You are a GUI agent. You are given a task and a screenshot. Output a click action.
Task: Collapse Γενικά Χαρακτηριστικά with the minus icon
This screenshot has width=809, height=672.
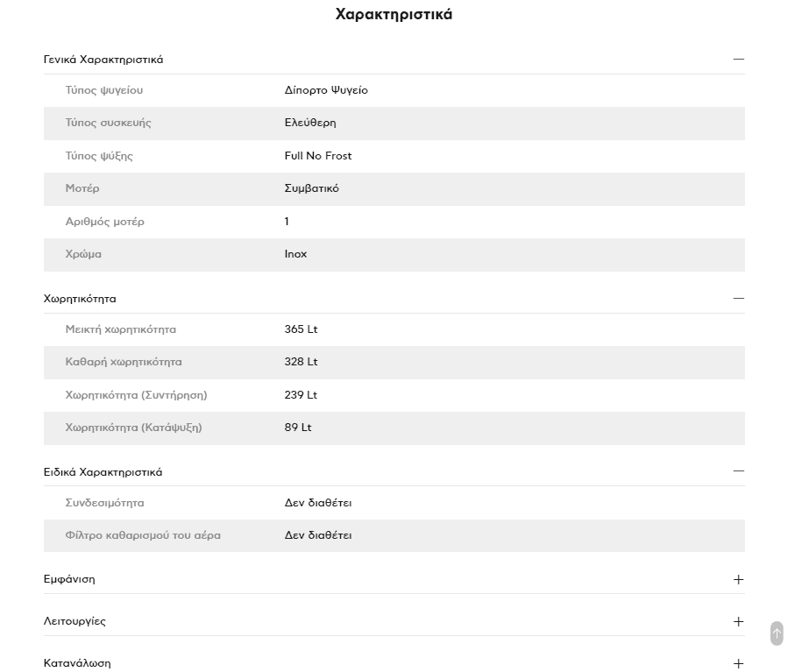(x=738, y=60)
